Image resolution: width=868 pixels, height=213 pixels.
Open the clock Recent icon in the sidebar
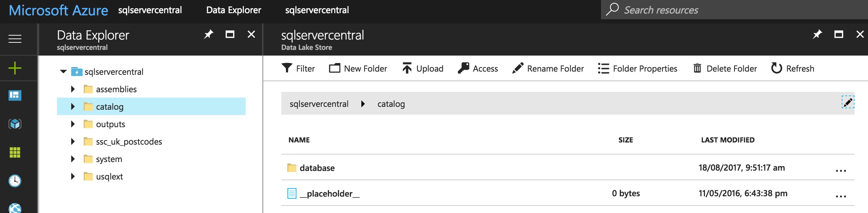[15, 181]
